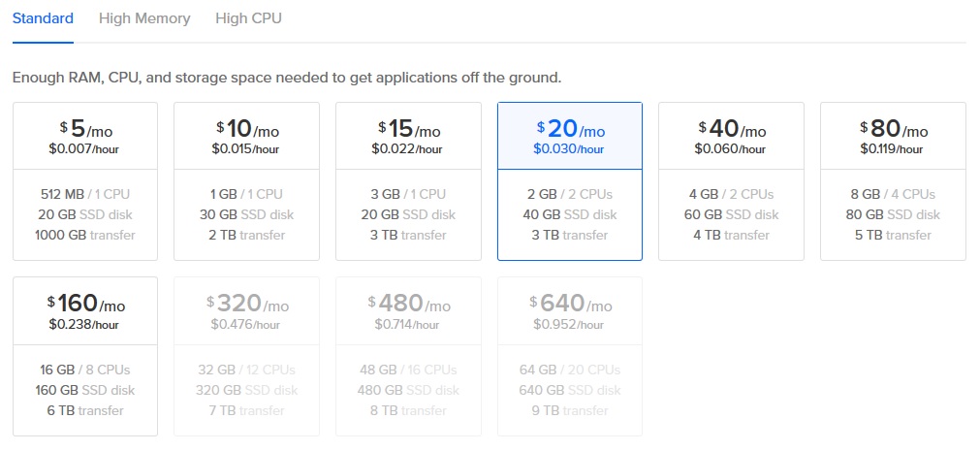
Task: Click the $0.060/hour hourly rate
Action: tap(731, 149)
